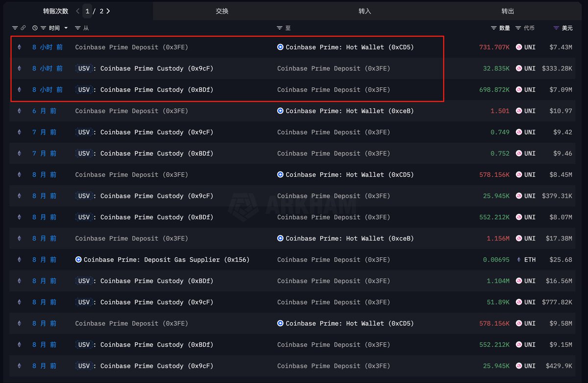Open the filter icon next to 时间
This screenshot has width=588, height=383.
[x=44, y=28]
